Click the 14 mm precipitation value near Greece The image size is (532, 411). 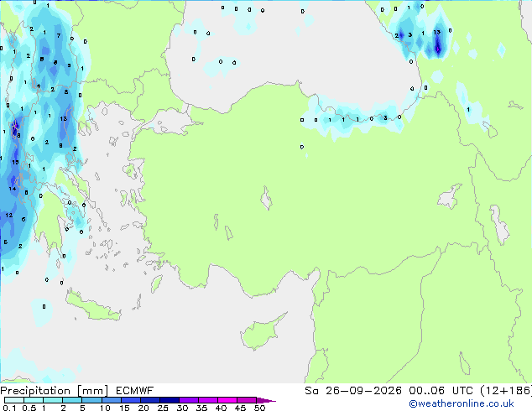pos(13,189)
